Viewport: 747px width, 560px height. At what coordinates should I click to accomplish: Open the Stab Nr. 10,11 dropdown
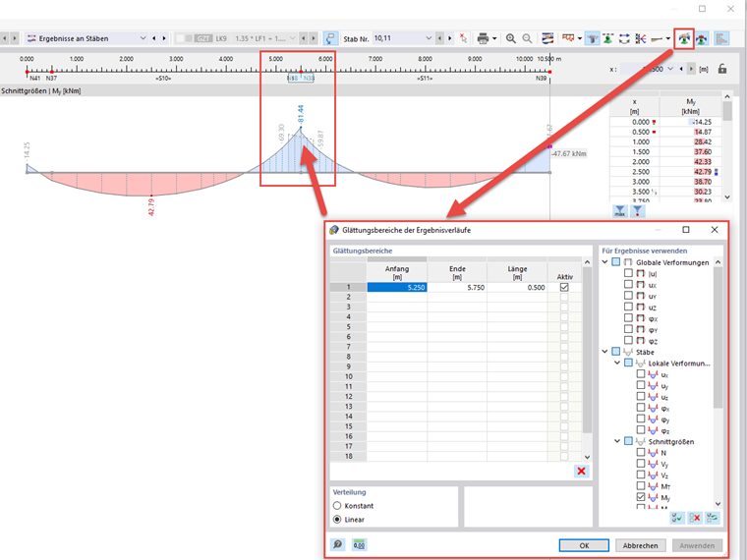[x=429, y=38]
